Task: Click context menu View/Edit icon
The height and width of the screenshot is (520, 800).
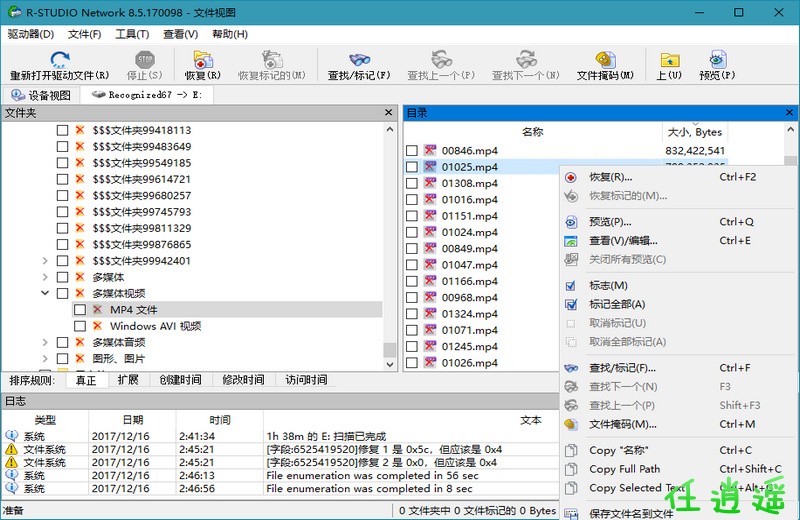Action: coord(571,241)
